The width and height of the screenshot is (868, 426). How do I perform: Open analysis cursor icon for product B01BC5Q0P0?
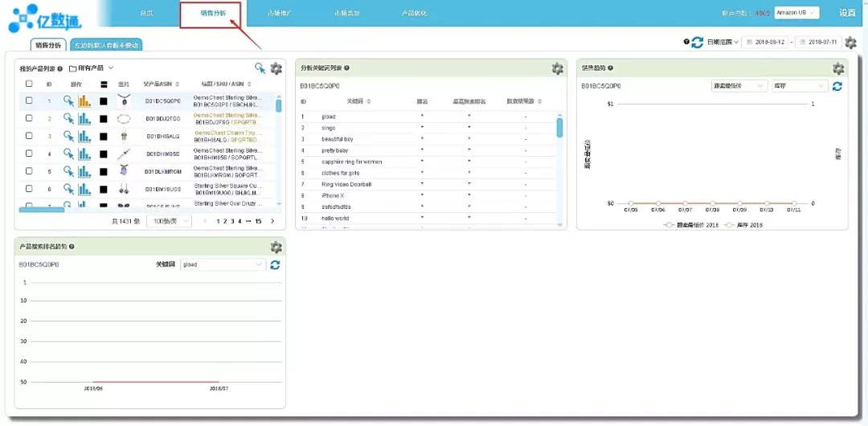coord(68,100)
